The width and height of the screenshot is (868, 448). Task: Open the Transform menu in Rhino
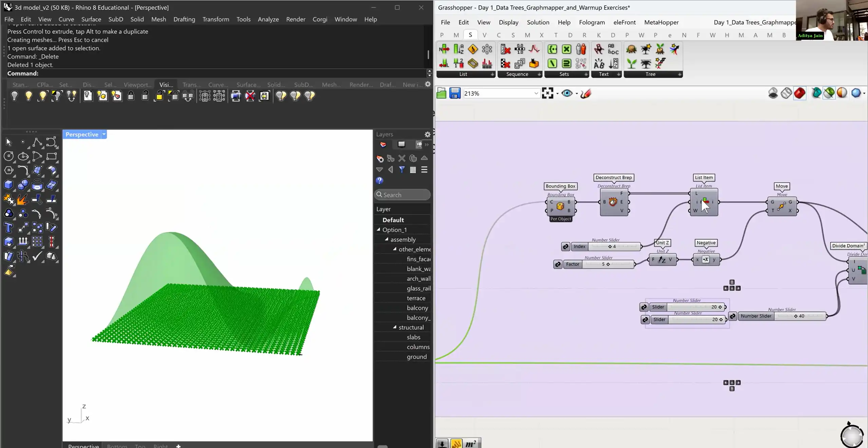[216, 19]
